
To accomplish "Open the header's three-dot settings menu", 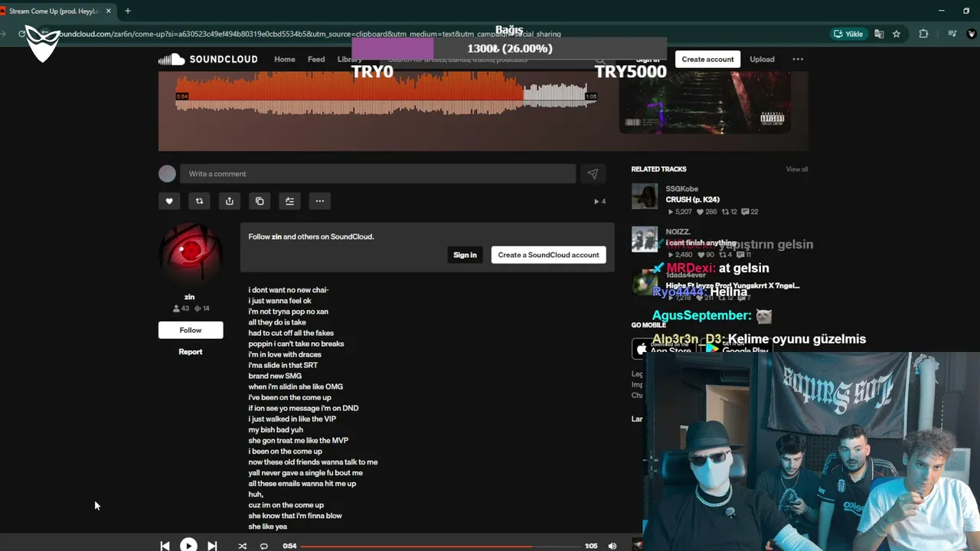I will click(x=798, y=59).
